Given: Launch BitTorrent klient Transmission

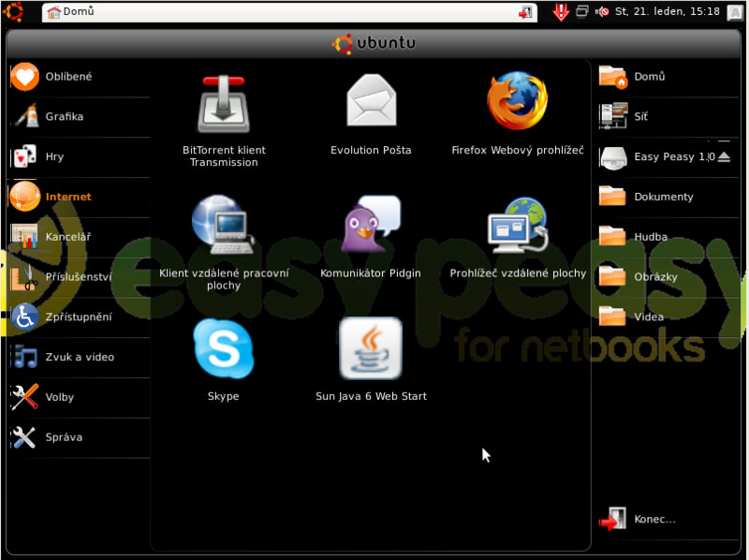Looking at the screenshot, I should (224, 120).
